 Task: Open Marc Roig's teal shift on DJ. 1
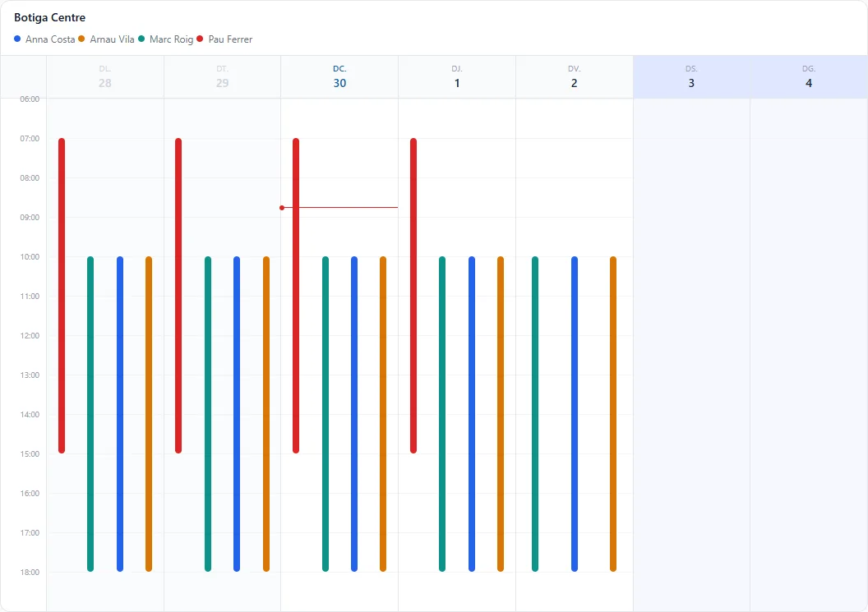(441, 414)
